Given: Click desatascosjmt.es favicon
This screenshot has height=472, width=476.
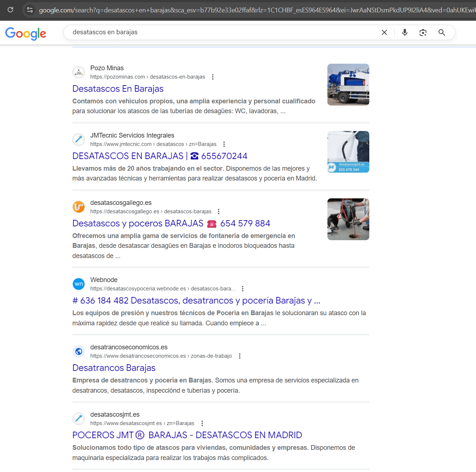Looking at the screenshot, I should click(x=79, y=419).
